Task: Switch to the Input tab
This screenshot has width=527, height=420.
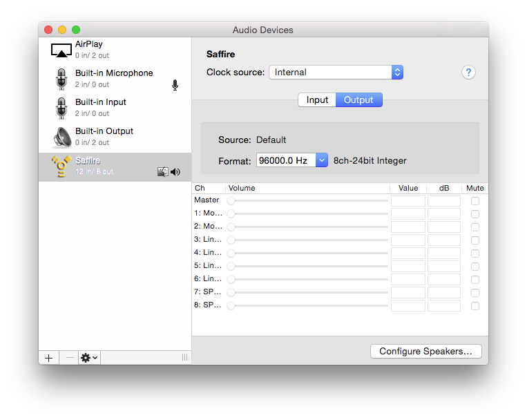Action: (317, 100)
